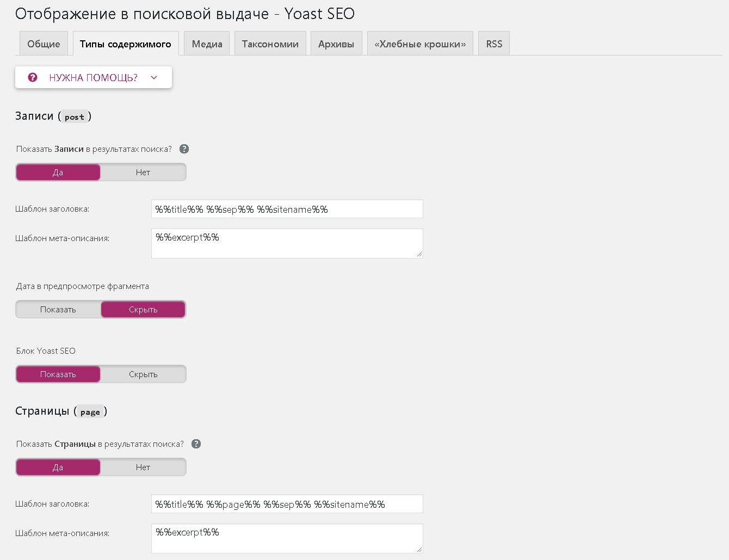The height and width of the screenshot is (560, 729).
Task: Open the Таксономии tab
Action: (x=270, y=44)
